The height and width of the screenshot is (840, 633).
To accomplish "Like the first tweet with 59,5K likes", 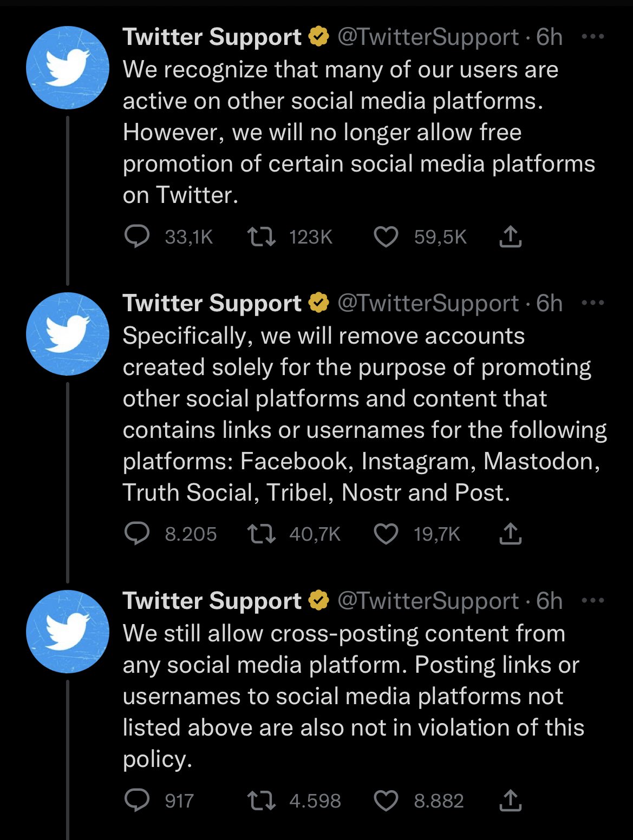I will [x=386, y=235].
